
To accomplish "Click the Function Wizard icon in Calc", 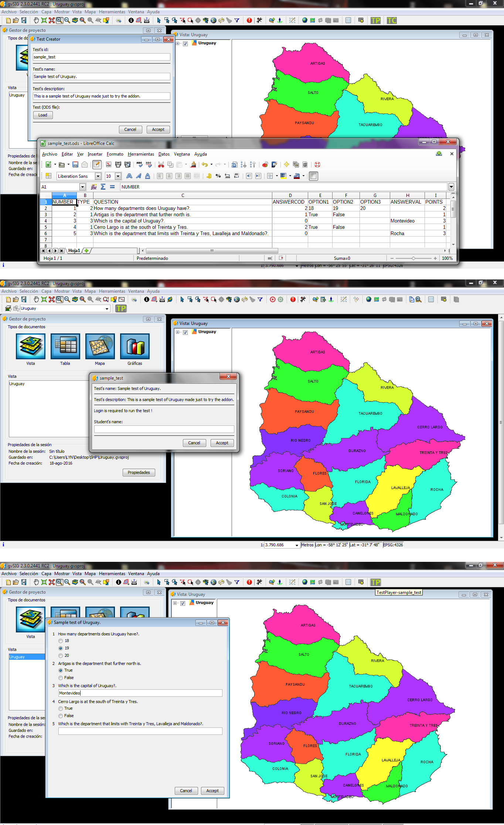I will coord(94,187).
